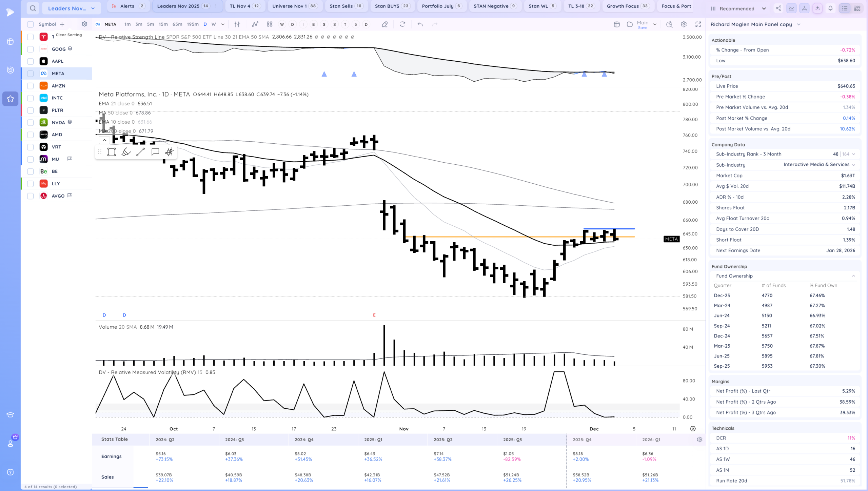Click the Save layout link

[x=643, y=28]
